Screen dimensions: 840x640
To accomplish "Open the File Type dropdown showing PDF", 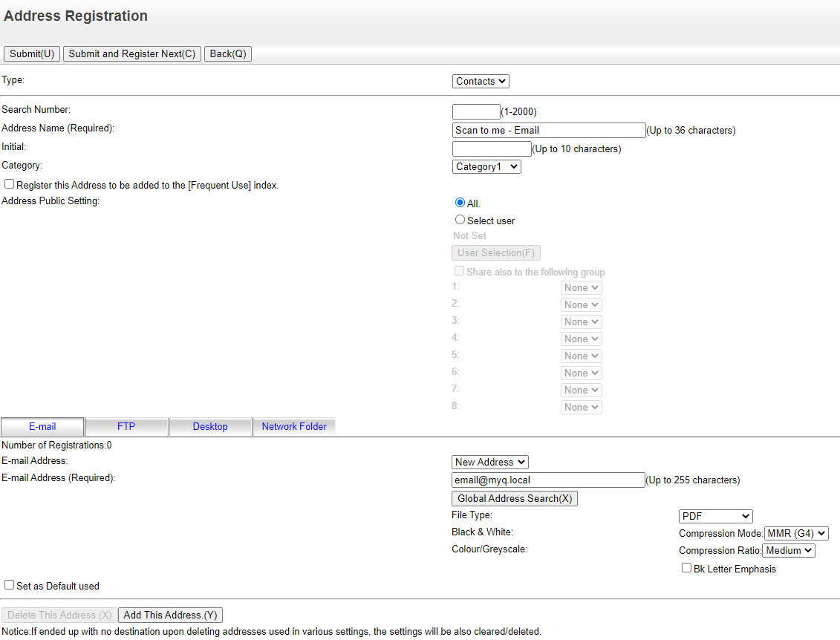I will tap(714, 515).
